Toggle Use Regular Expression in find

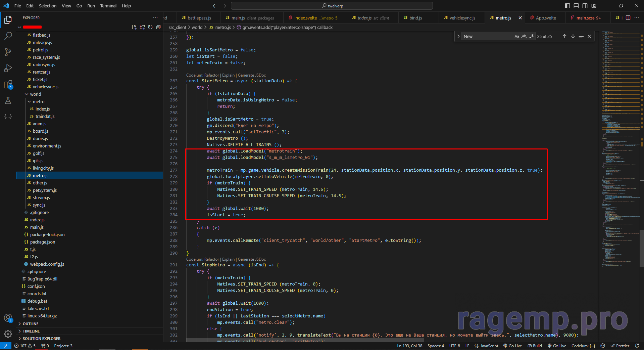pyautogui.click(x=531, y=36)
